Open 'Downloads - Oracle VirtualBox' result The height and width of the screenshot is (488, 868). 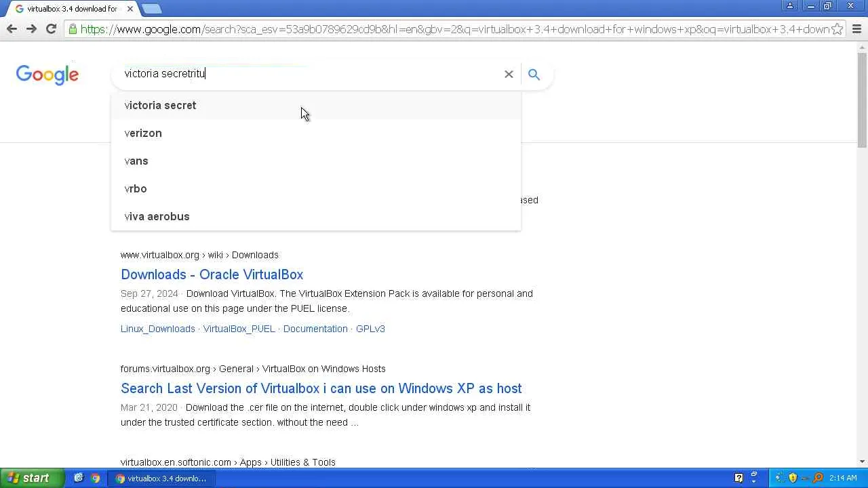click(212, 274)
